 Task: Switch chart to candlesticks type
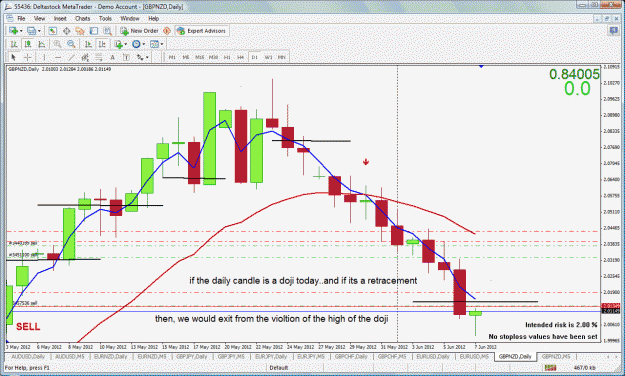point(28,44)
